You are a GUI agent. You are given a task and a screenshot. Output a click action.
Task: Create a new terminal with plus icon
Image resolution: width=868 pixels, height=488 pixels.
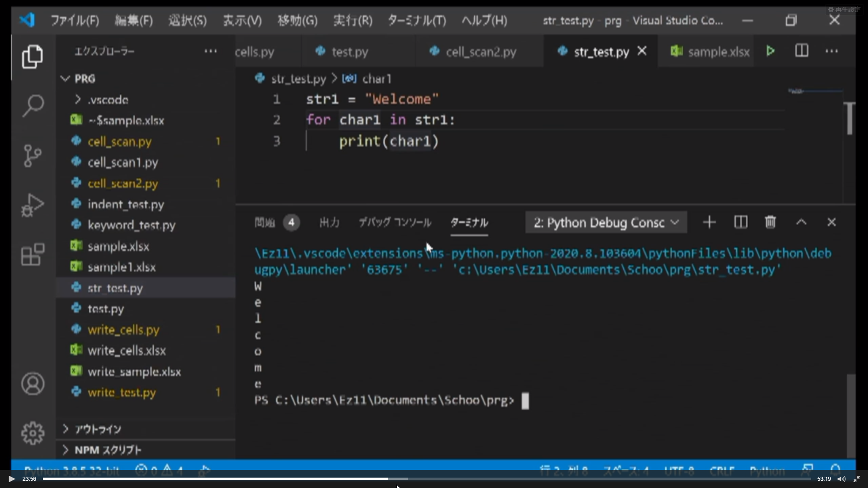(709, 222)
